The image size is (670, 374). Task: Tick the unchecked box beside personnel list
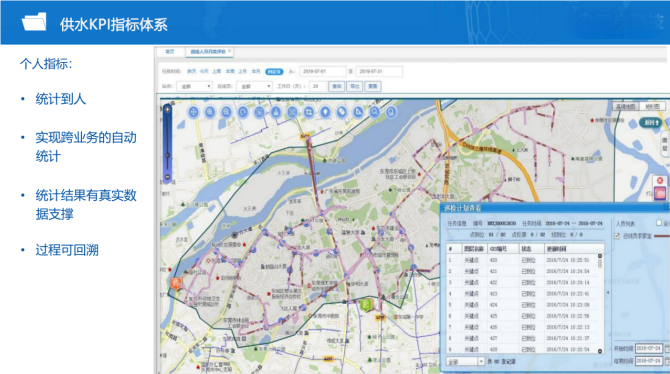[x=658, y=223]
